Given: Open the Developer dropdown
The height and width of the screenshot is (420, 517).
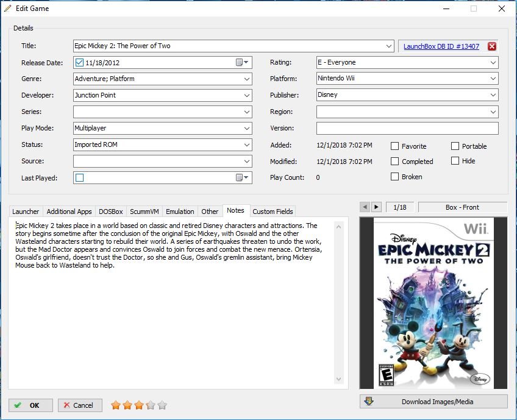Looking at the screenshot, I should point(247,96).
